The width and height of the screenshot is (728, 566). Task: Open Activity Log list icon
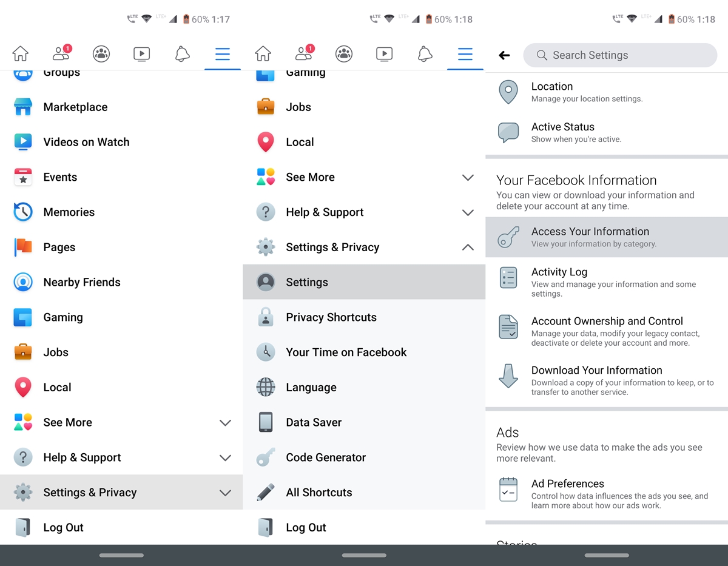[508, 278]
